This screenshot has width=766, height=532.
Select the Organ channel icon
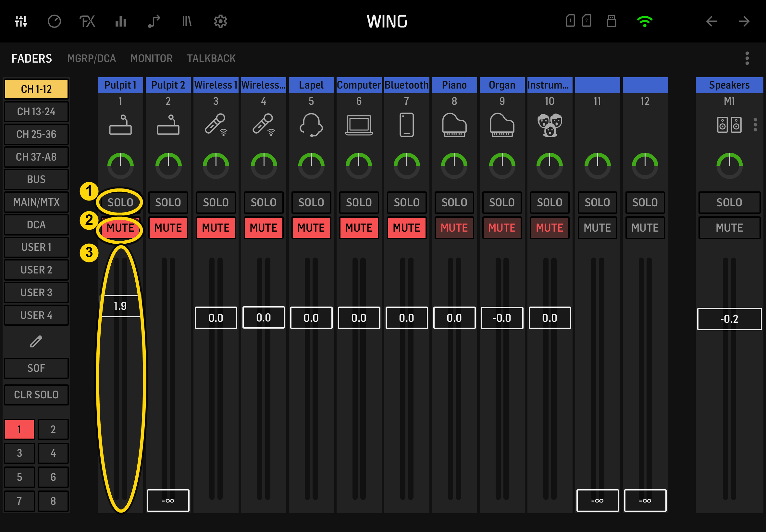502,125
